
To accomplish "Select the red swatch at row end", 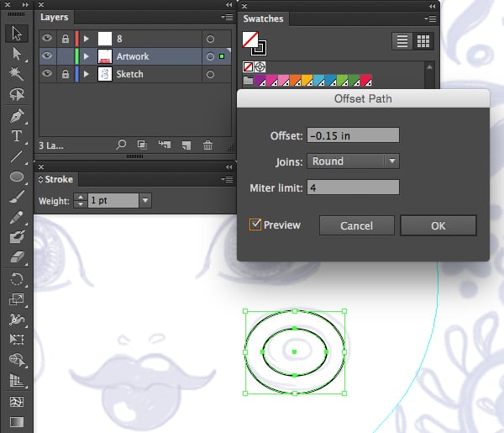I will [x=366, y=81].
